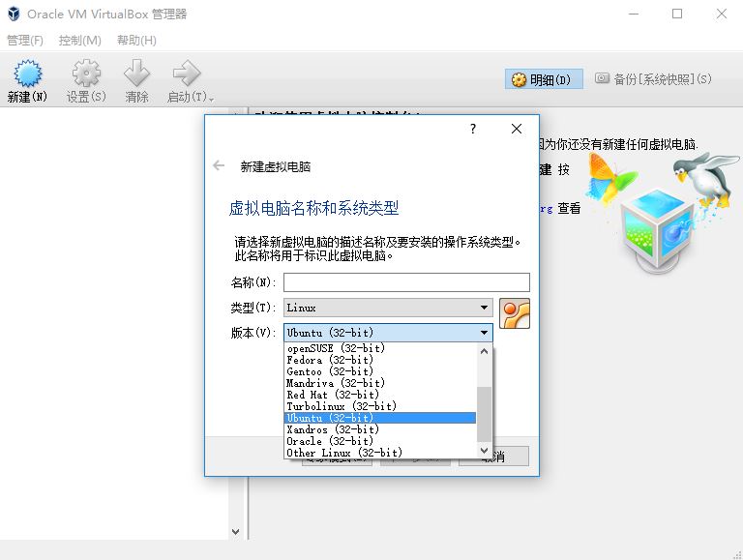Toggle the Details (明细) view button
The width and height of the screenshot is (743, 560).
[544, 79]
